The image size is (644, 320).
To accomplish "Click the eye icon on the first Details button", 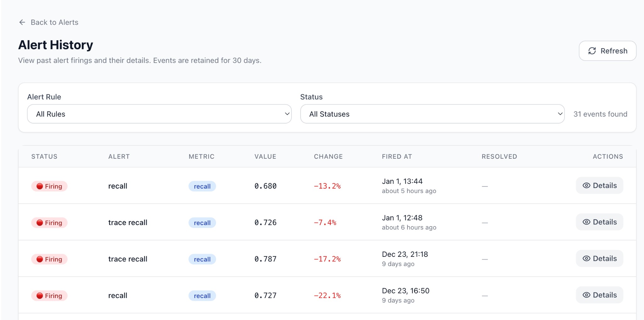I will click(586, 185).
